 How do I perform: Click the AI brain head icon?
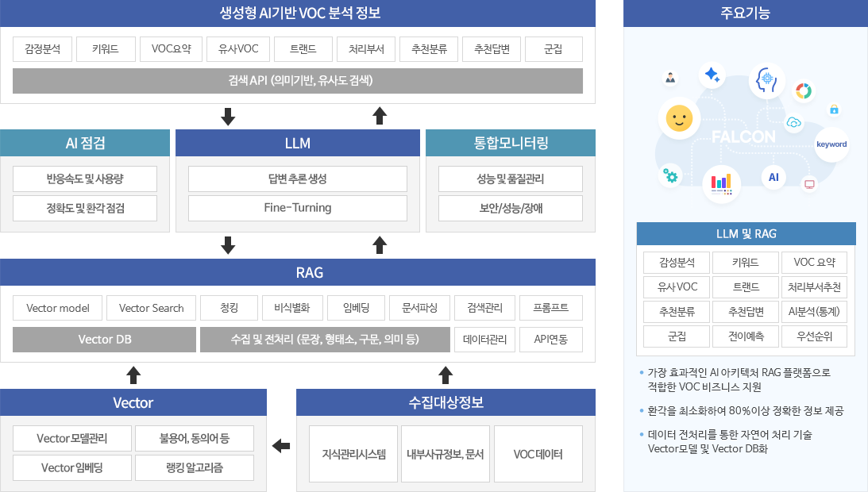766,81
